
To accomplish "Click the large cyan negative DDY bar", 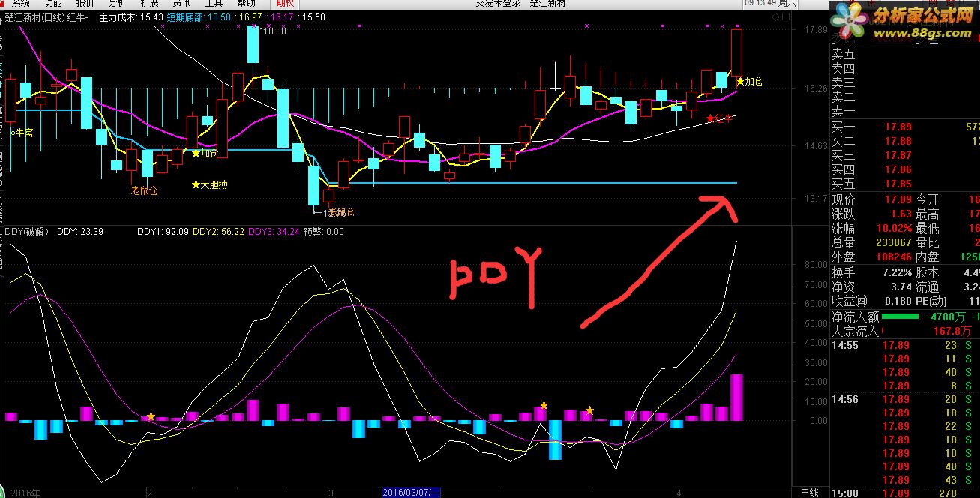I will click(555, 439).
